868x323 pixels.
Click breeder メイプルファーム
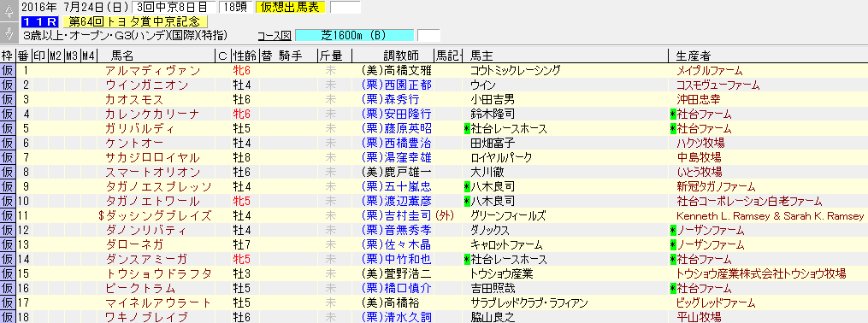(x=709, y=71)
